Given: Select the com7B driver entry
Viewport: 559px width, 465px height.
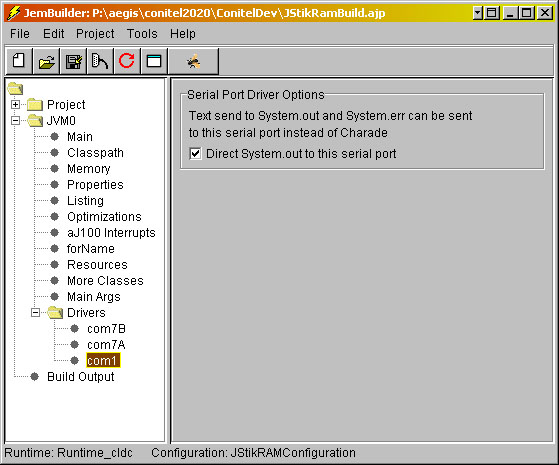Looking at the screenshot, I should (x=106, y=329).
